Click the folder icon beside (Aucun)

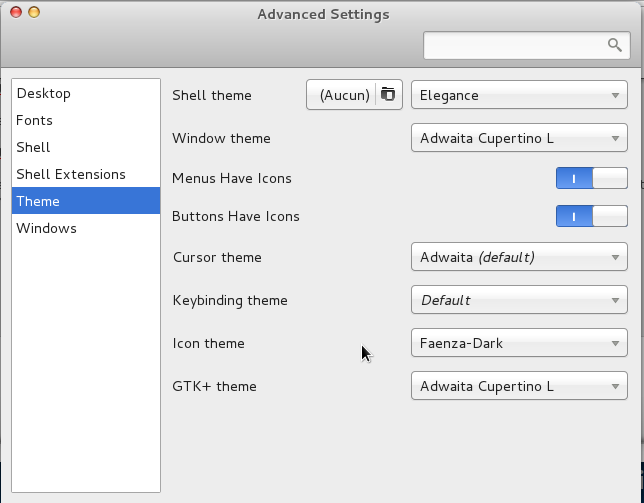[x=388, y=94]
